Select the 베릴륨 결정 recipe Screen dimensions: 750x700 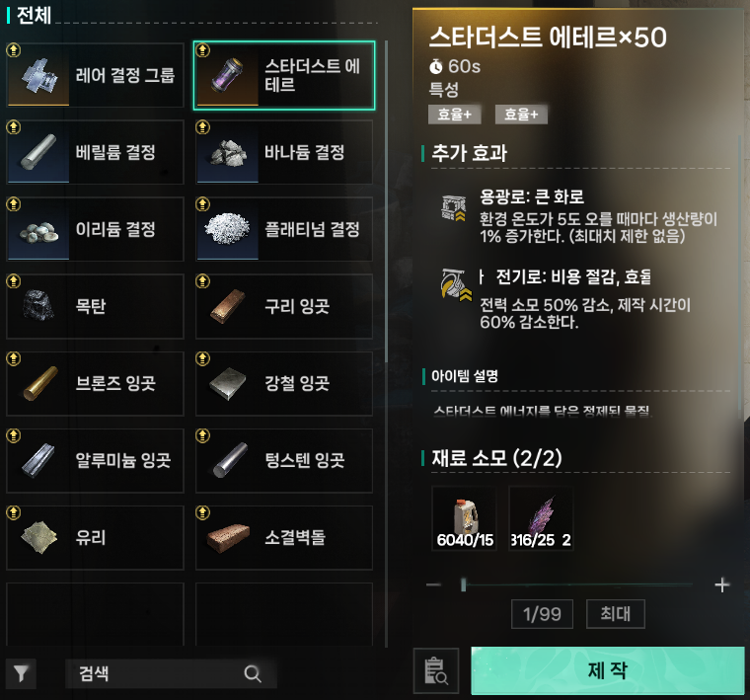point(95,152)
